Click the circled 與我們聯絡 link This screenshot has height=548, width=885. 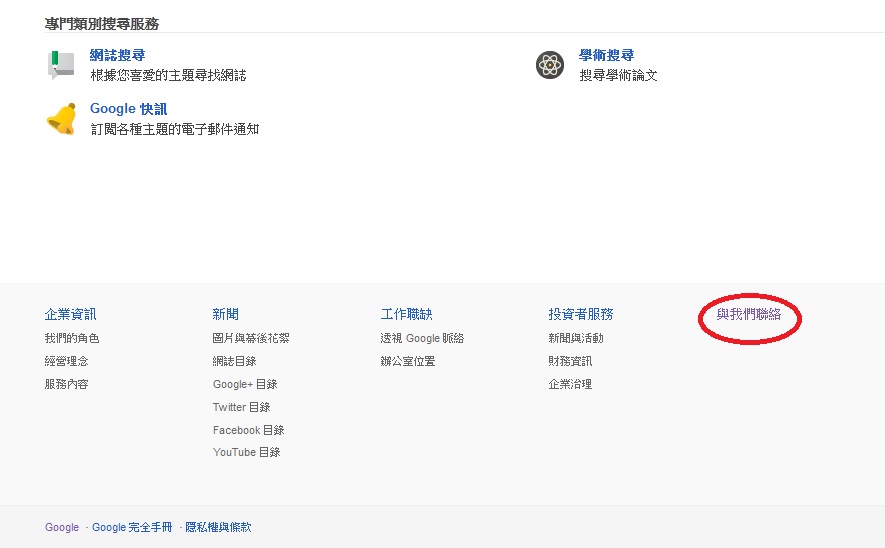coord(748,315)
